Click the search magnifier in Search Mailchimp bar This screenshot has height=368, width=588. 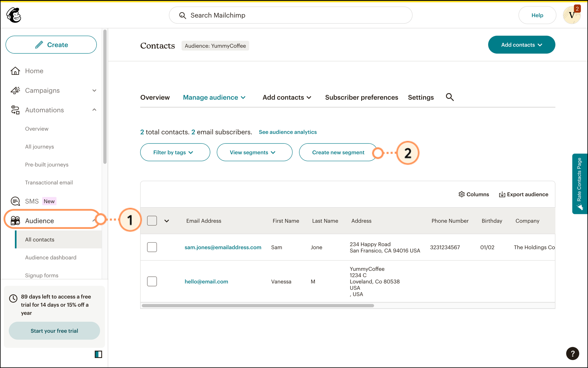point(183,15)
